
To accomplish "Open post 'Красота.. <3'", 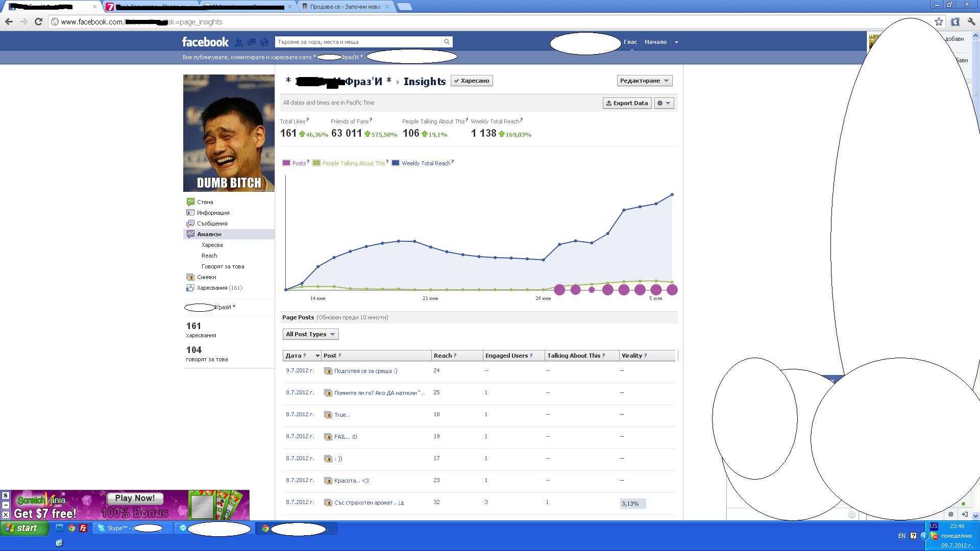I will coord(351,481).
